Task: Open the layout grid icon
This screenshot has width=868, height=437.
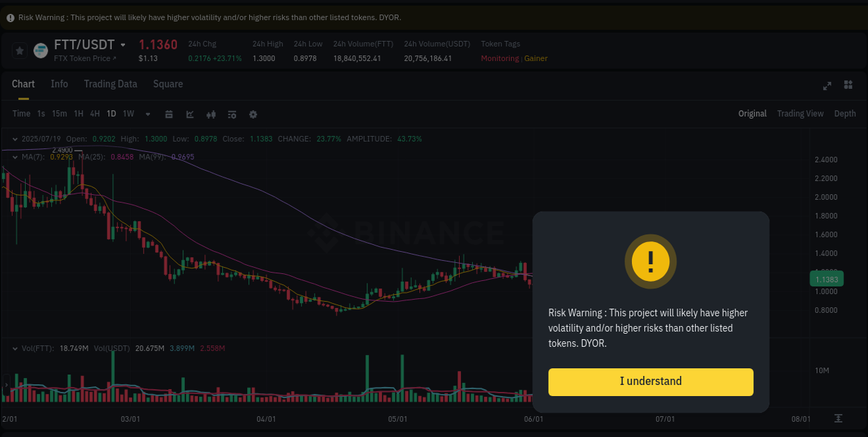Action: 848,85
